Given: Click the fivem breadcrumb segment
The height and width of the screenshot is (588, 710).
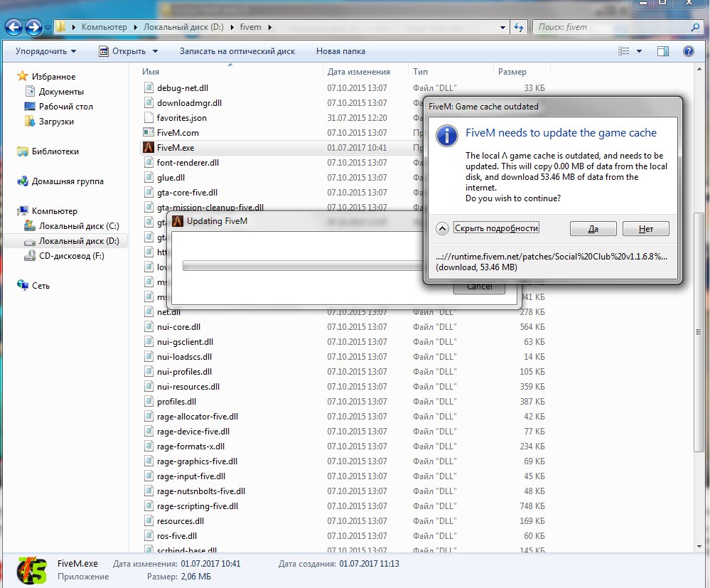Looking at the screenshot, I should click(x=250, y=27).
